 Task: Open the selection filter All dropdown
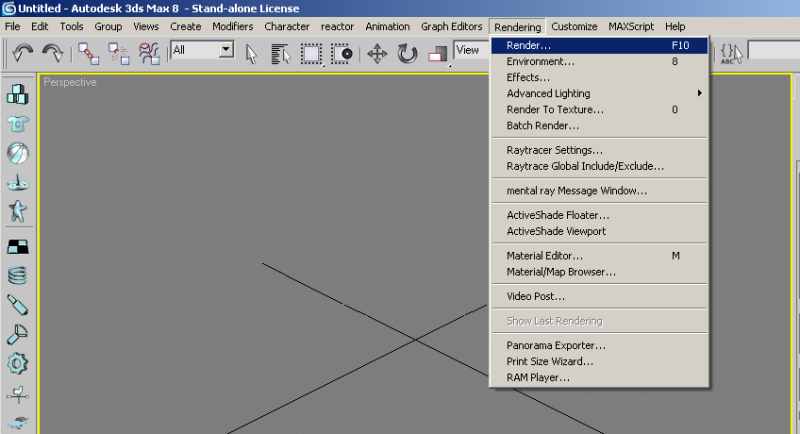227,49
